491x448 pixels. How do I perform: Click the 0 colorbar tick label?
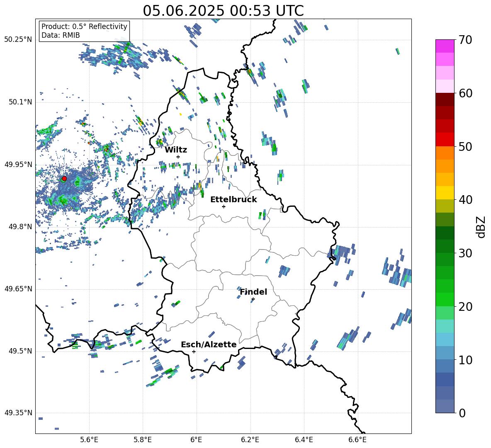tap(462, 413)
